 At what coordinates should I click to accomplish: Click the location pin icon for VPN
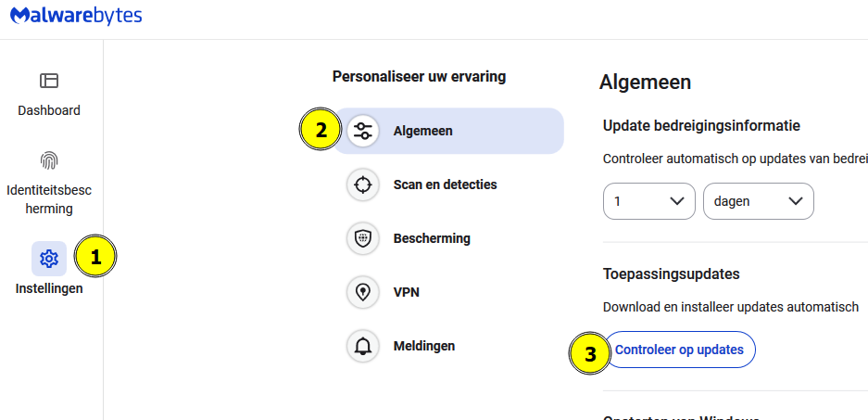click(x=362, y=292)
